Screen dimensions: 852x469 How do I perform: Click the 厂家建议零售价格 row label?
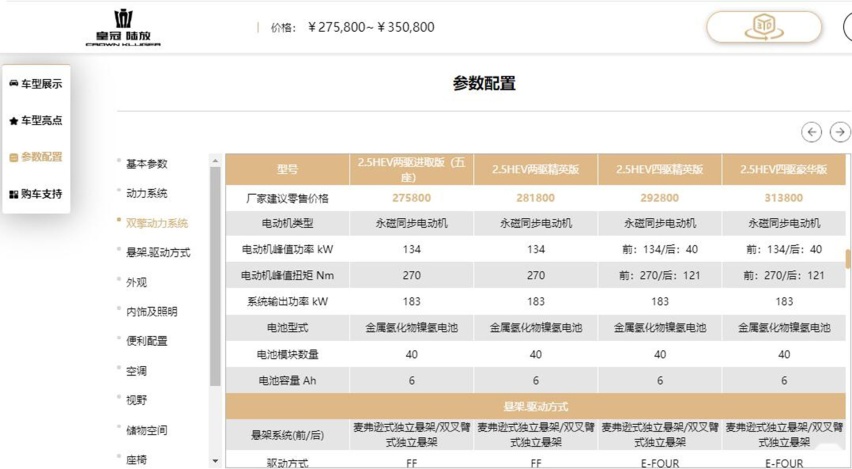[287, 198]
